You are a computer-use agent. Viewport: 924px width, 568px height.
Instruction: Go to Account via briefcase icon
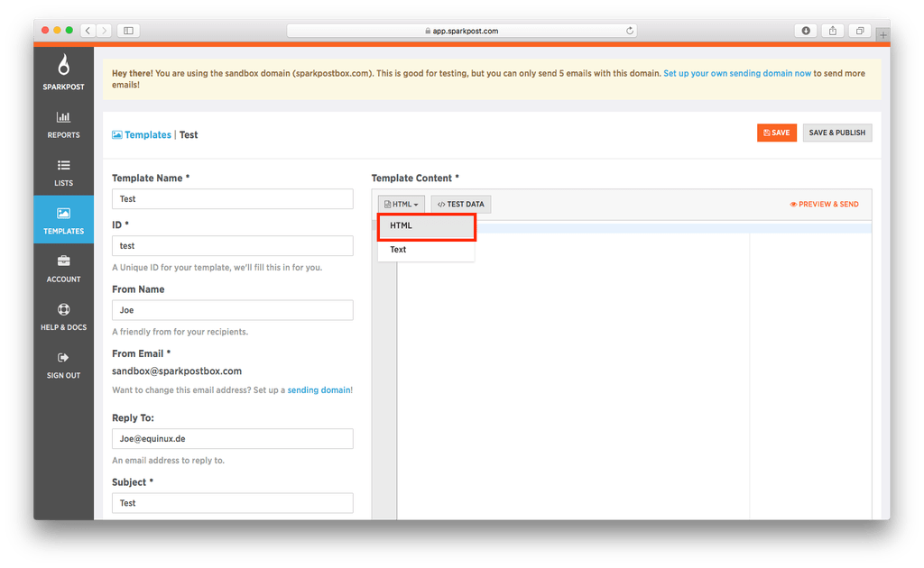coord(63,268)
